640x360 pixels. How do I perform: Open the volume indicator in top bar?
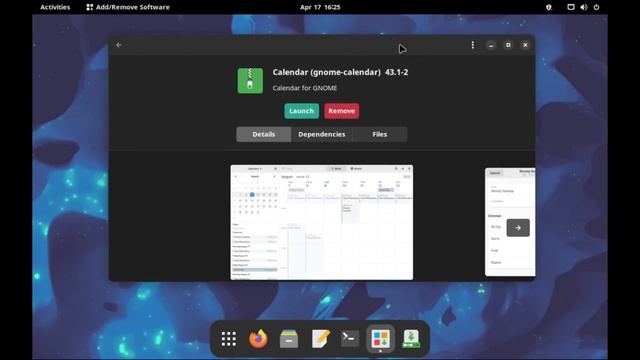[x=584, y=7]
